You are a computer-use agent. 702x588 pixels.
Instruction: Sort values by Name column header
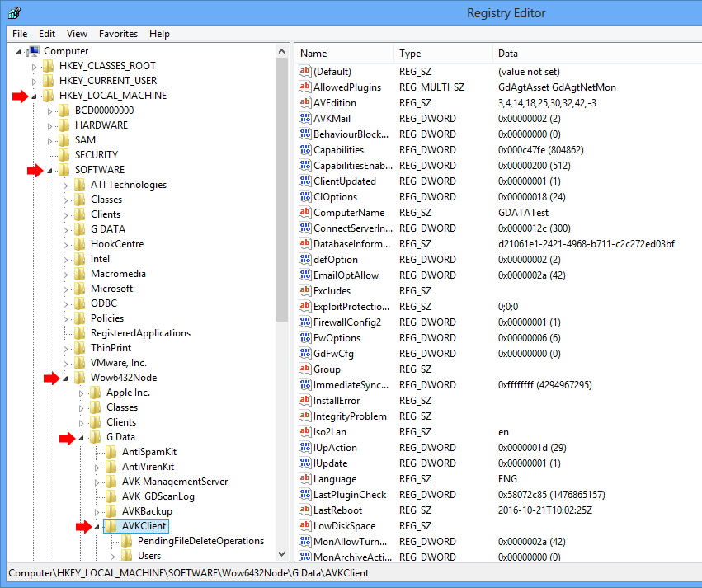344,54
